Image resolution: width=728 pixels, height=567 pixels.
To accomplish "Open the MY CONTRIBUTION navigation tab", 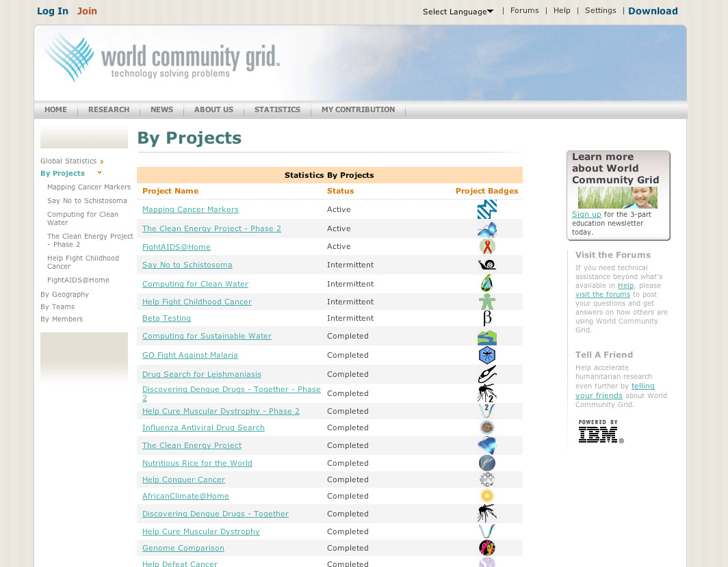I will [358, 109].
